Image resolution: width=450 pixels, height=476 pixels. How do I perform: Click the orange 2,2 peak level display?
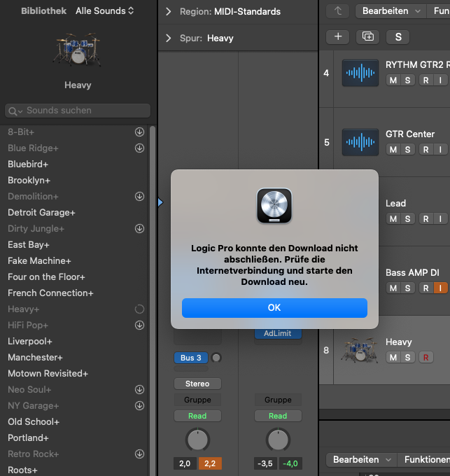coord(210,463)
